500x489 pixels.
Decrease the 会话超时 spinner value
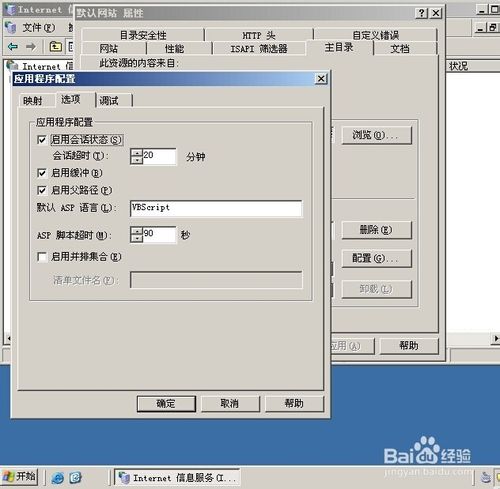click(x=137, y=160)
